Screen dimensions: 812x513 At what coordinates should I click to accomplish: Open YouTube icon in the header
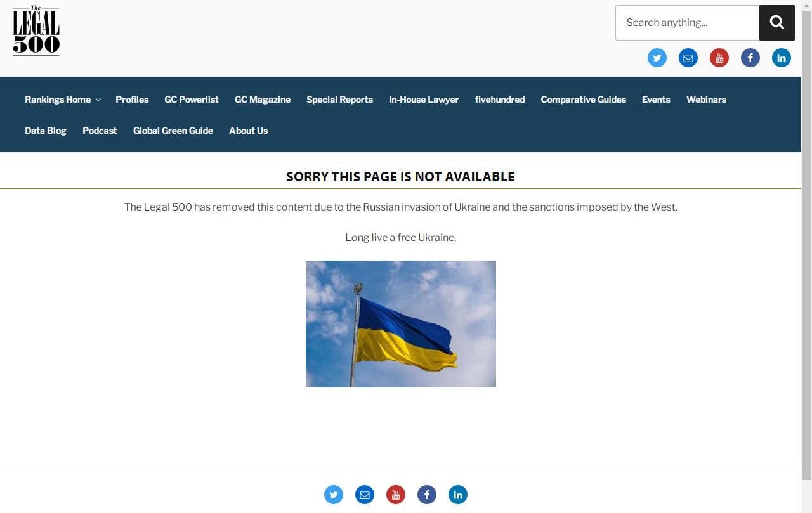point(719,58)
